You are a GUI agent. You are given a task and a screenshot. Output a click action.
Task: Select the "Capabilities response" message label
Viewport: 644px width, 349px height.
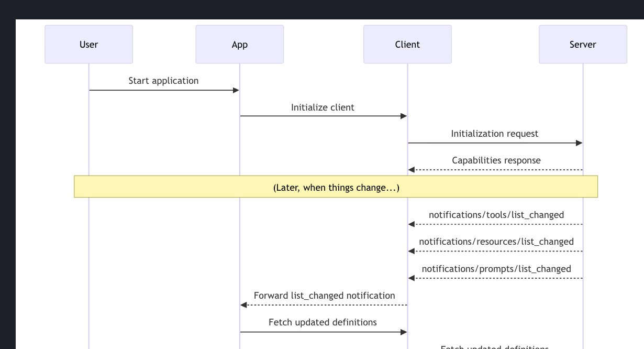coord(496,160)
